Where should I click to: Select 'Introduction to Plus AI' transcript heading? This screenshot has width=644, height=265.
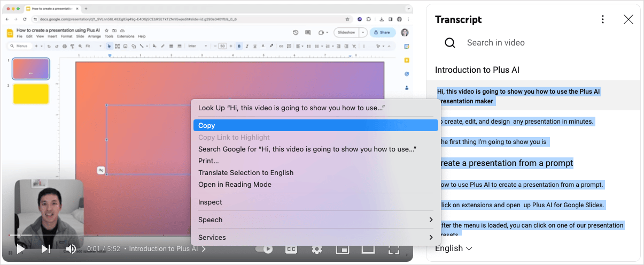click(x=477, y=70)
